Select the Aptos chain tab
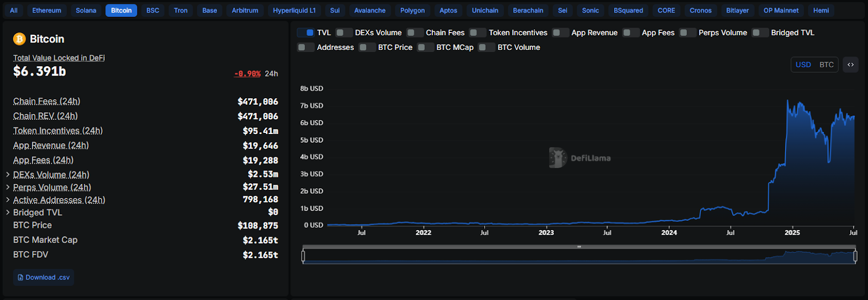The width and height of the screenshot is (868, 300). [449, 10]
